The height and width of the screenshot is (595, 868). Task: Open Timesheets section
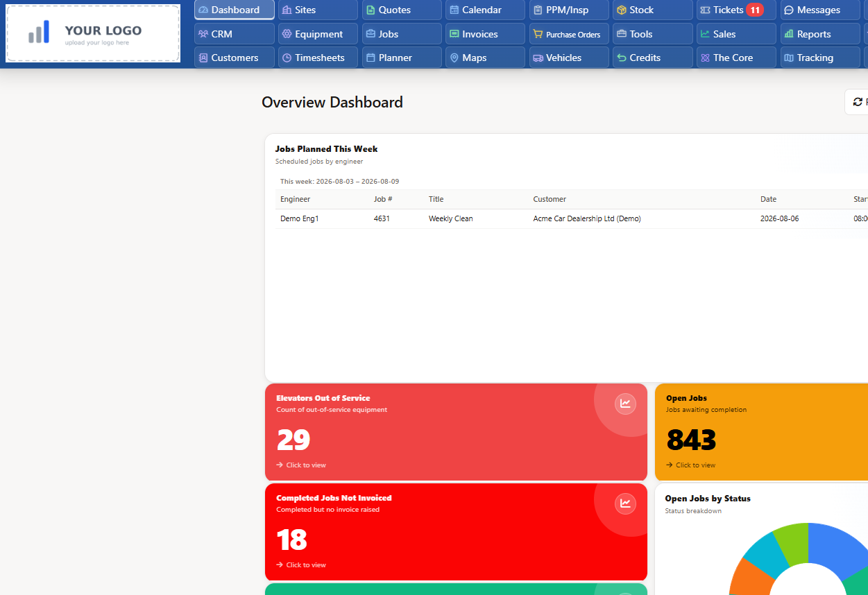click(318, 58)
